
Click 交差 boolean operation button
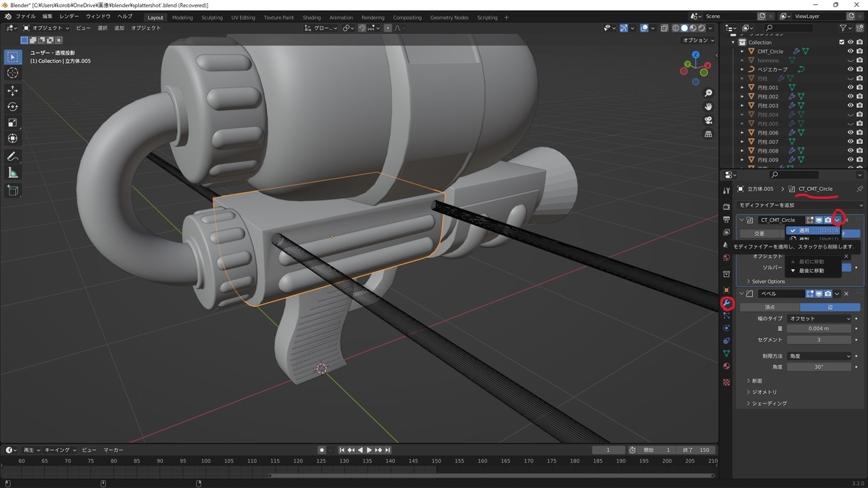tap(759, 234)
